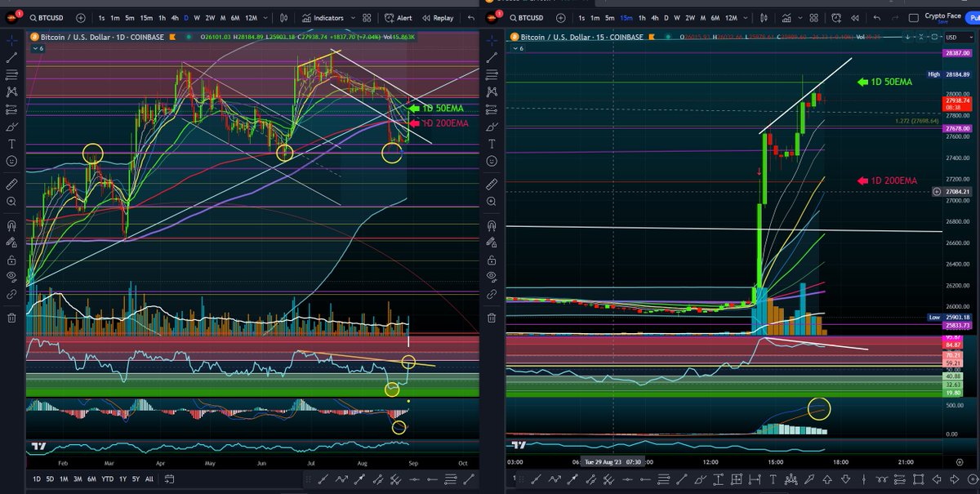The height and width of the screenshot is (494, 980).
Task: Open emoji icons tool in left sidebar
Action: pyautogui.click(x=12, y=162)
